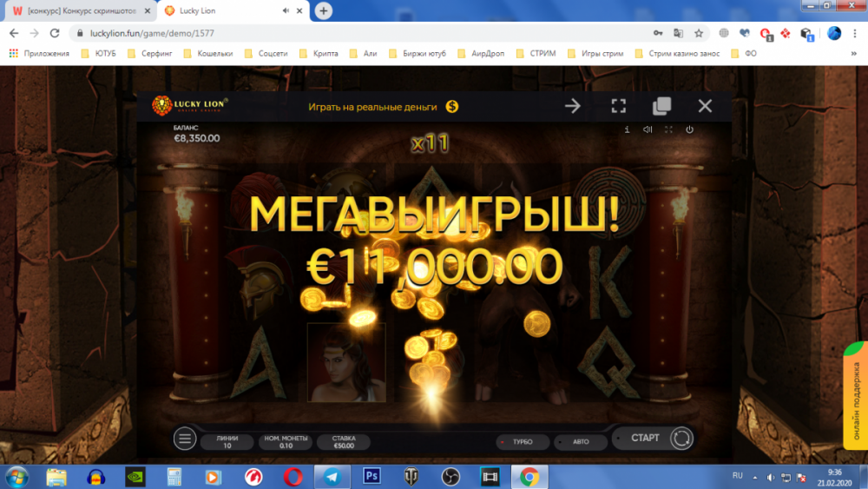868x489 pixels.
Task: Open game in new window icon
Action: (x=661, y=106)
